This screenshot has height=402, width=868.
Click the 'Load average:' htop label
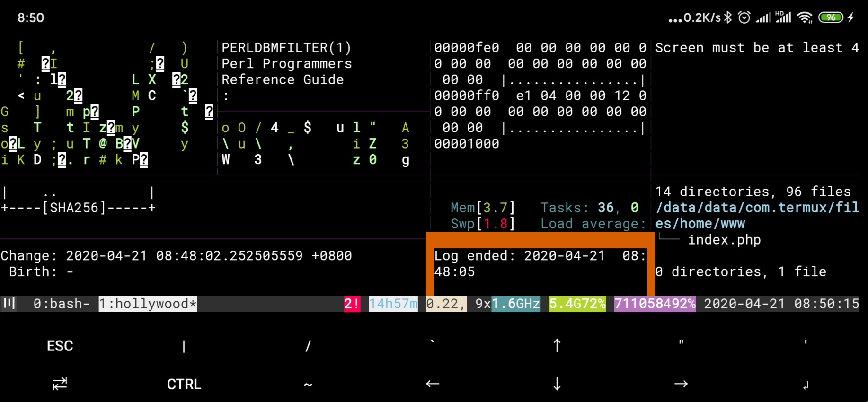pyautogui.click(x=593, y=224)
